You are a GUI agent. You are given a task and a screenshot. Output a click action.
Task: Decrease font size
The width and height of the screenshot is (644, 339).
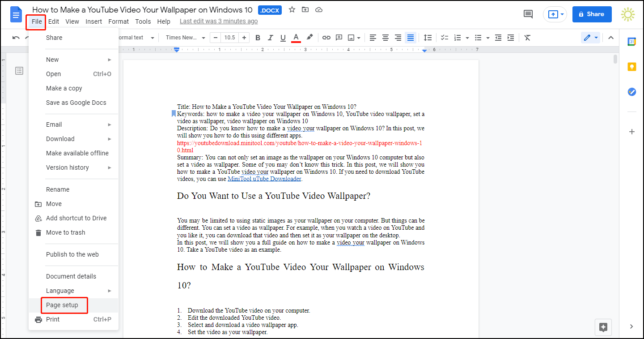216,38
